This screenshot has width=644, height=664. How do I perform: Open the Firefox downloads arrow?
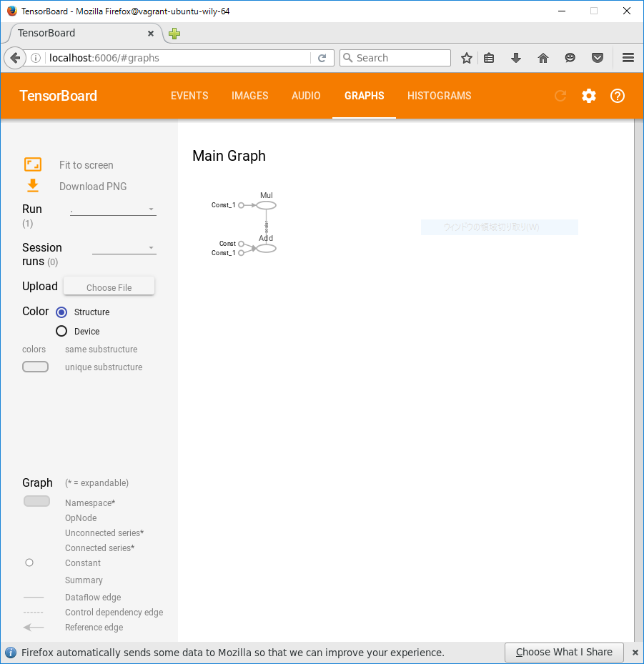point(516,58)
